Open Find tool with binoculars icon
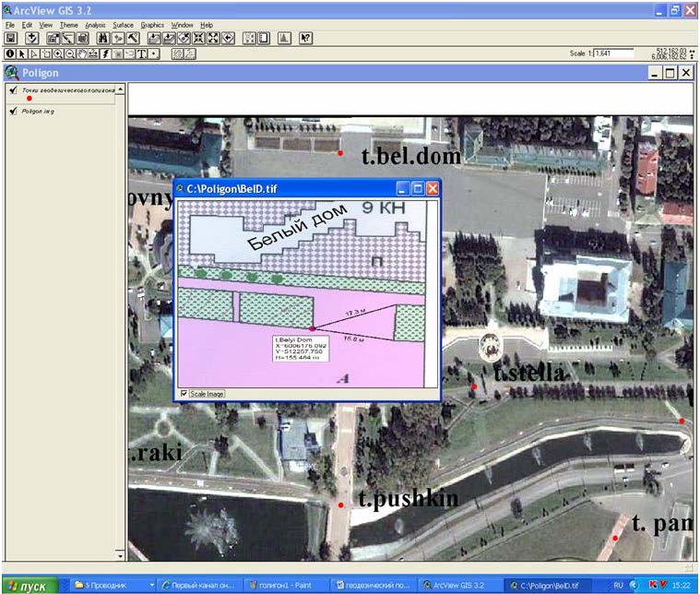 pyautogui.click(x=103, y=39)
